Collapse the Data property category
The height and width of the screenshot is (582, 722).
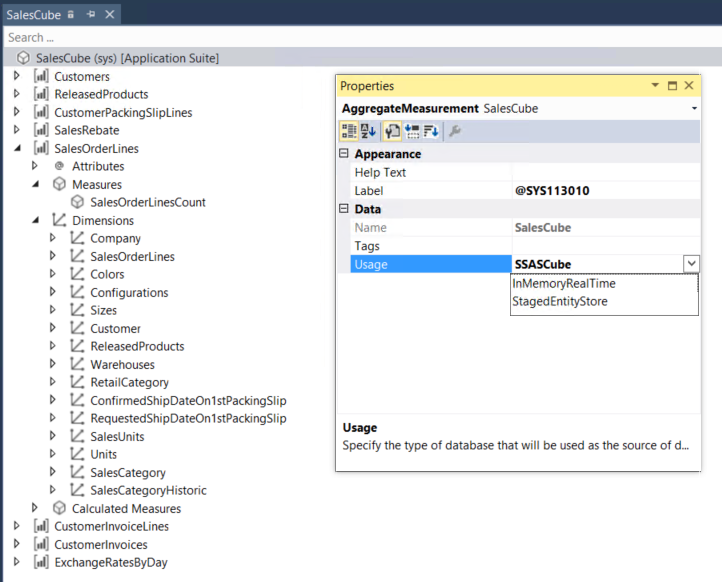pyautogui.click(x=345, y=209)
